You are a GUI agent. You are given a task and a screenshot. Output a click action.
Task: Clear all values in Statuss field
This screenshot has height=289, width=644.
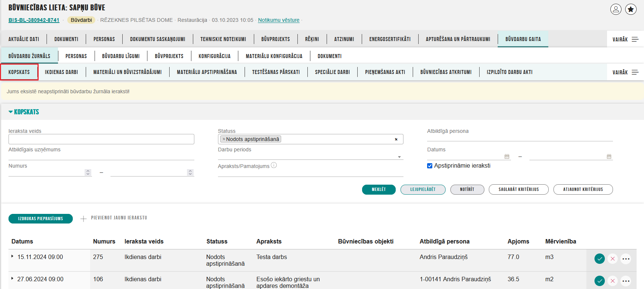click(396, 140)
